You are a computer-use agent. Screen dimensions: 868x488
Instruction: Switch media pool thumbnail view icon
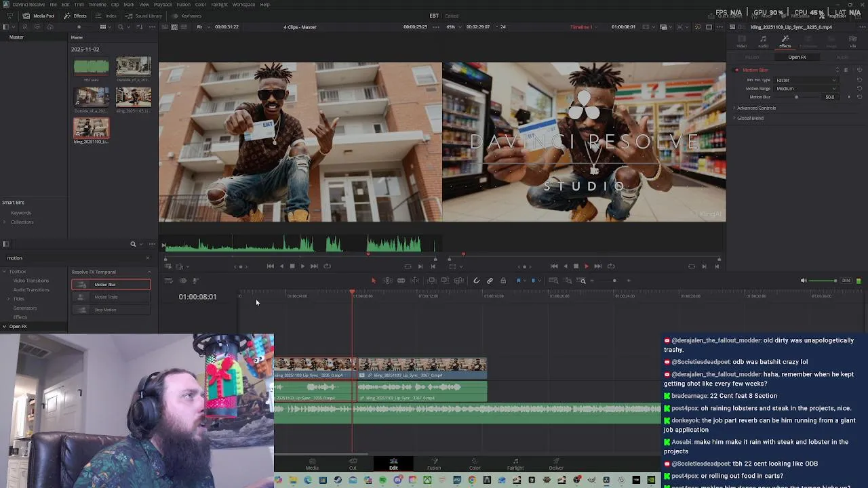[103, 27]
